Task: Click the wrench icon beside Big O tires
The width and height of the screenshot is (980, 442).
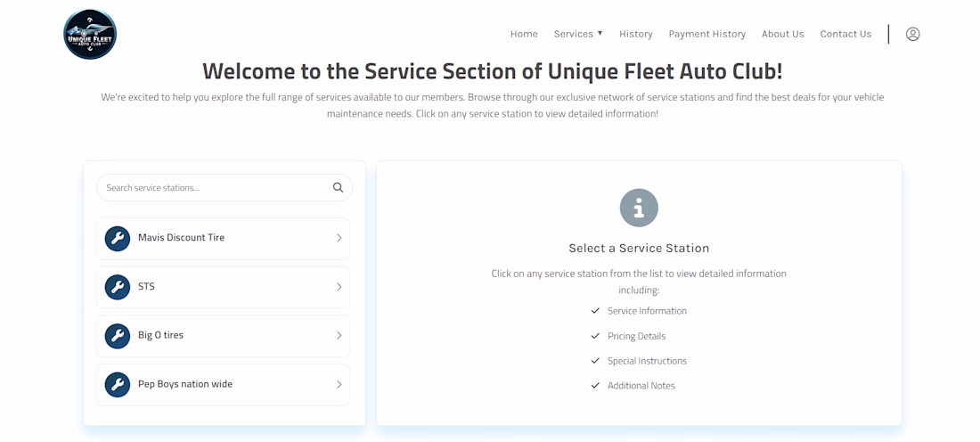Action: [118, 336]
